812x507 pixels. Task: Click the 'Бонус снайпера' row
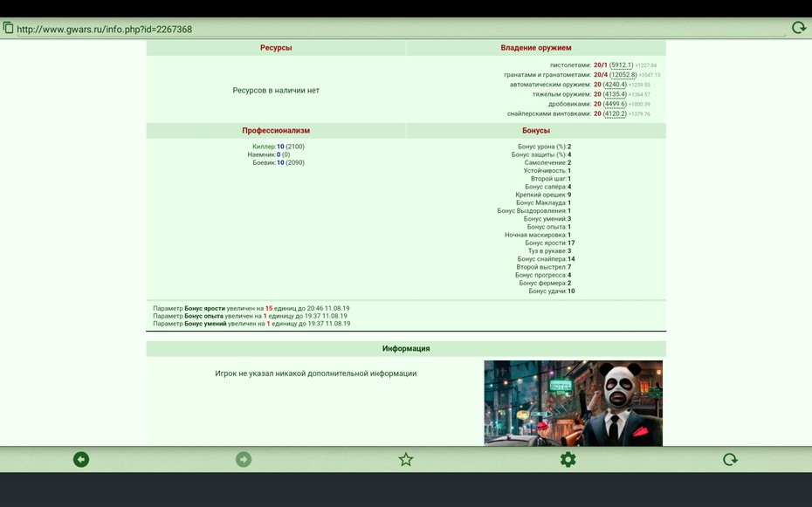546,258
